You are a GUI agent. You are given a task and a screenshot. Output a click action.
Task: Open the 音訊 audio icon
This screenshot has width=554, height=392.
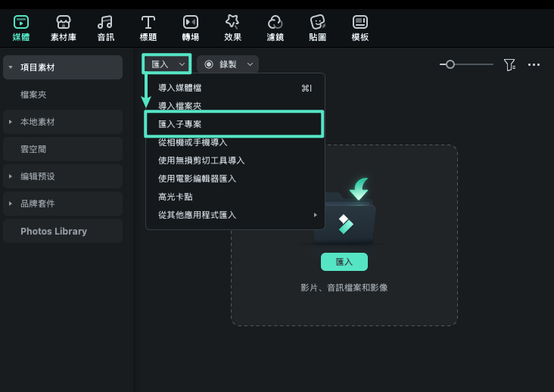pos(105,22)
